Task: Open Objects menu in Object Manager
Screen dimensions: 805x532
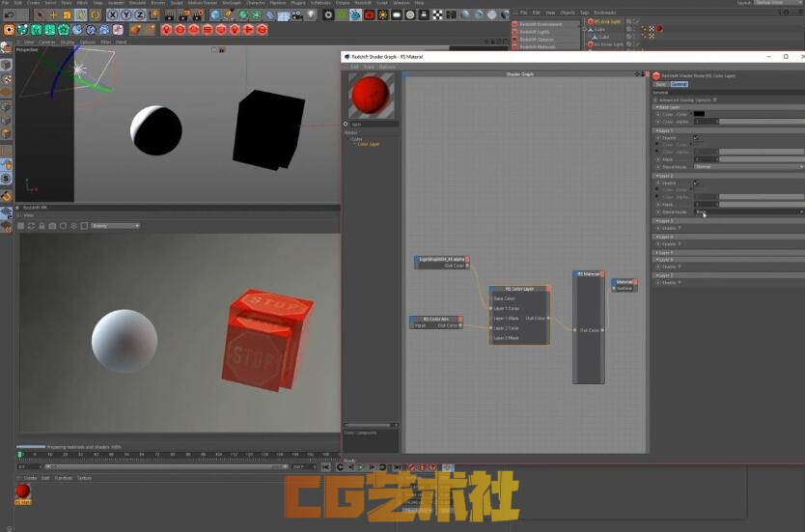Action: pos(568,13)
